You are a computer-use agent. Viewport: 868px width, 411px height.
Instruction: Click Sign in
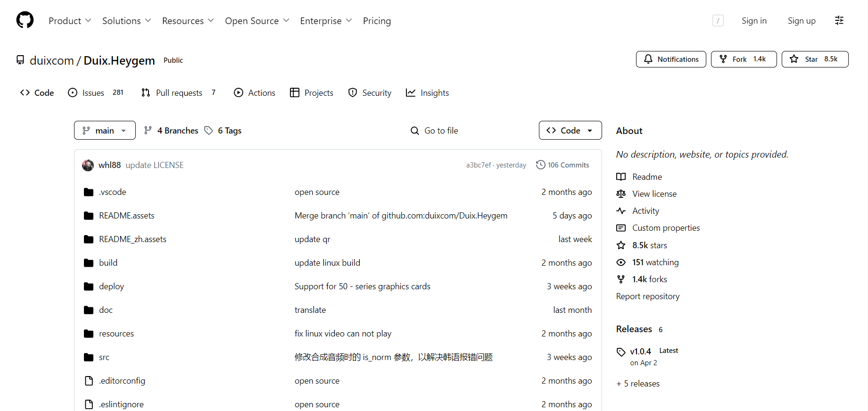(x=754, y=21)
